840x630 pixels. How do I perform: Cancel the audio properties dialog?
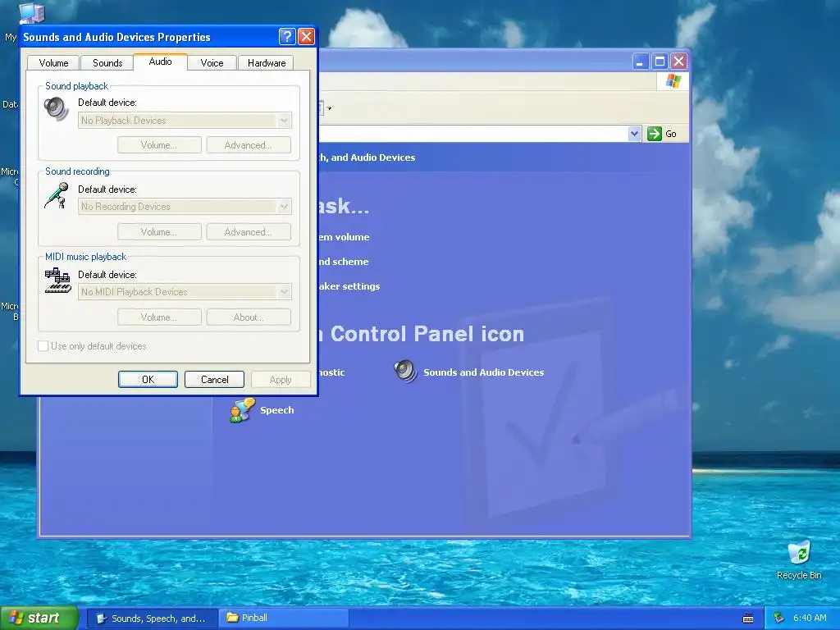pyautogui.click(x=214, y=379)
